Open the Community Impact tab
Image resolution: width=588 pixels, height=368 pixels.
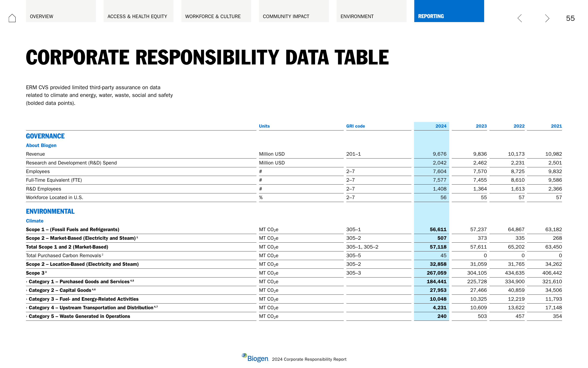click(x=294, y=11)
